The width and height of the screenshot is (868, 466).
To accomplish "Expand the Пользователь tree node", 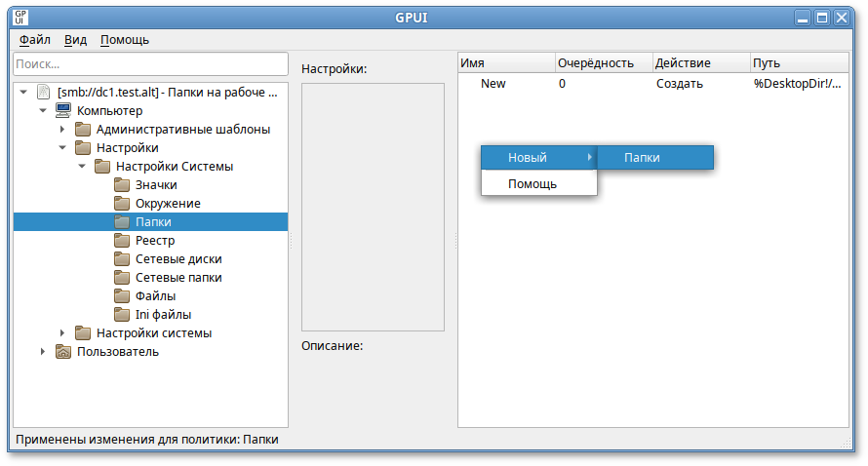I will 43,352.
